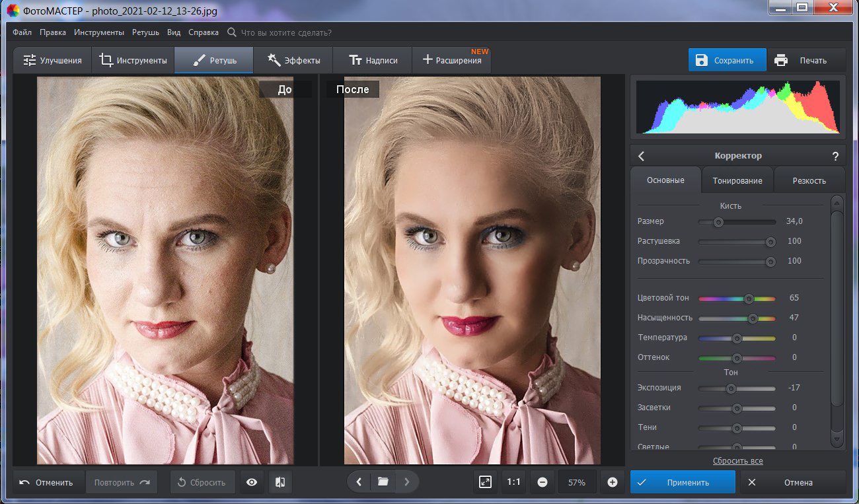
Task: Click the eye preview original icon
Action: tap(252, 482)
